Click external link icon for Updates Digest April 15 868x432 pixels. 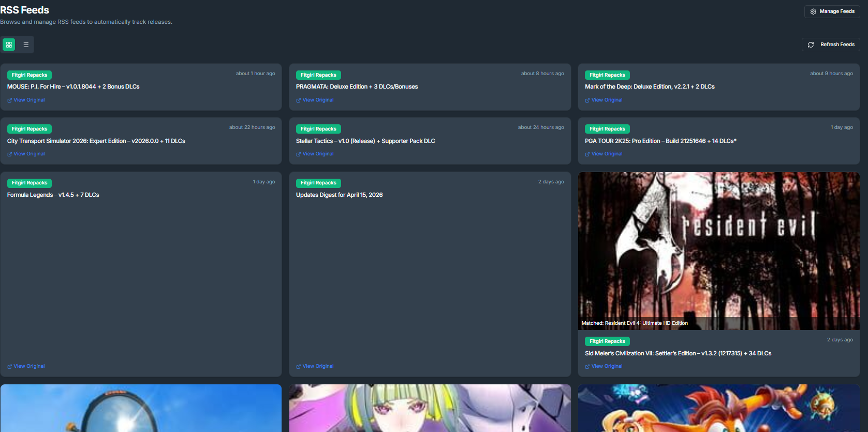(299, 367)
